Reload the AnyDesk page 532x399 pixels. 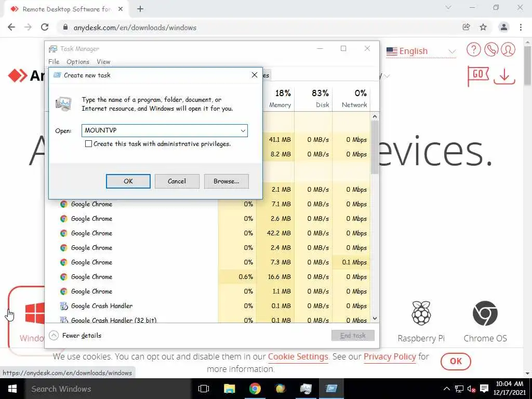pos(45,28)
